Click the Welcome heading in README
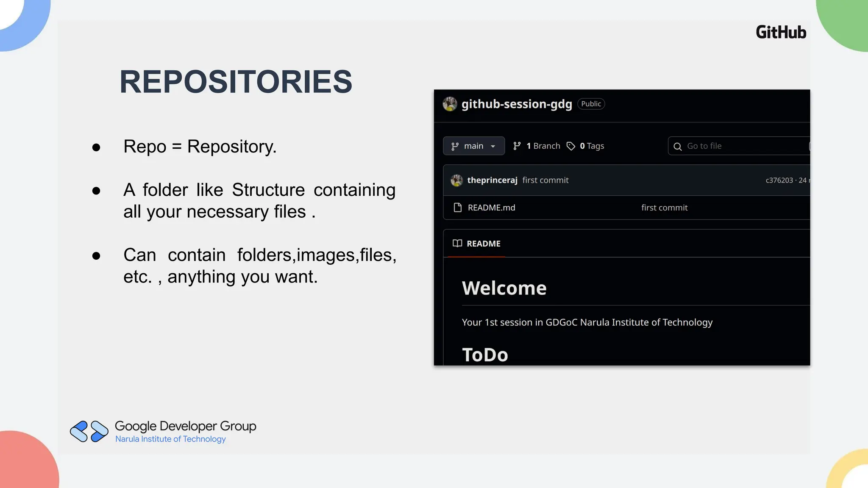The width and height of the screenshot is (868, 488). pos(504,288)
